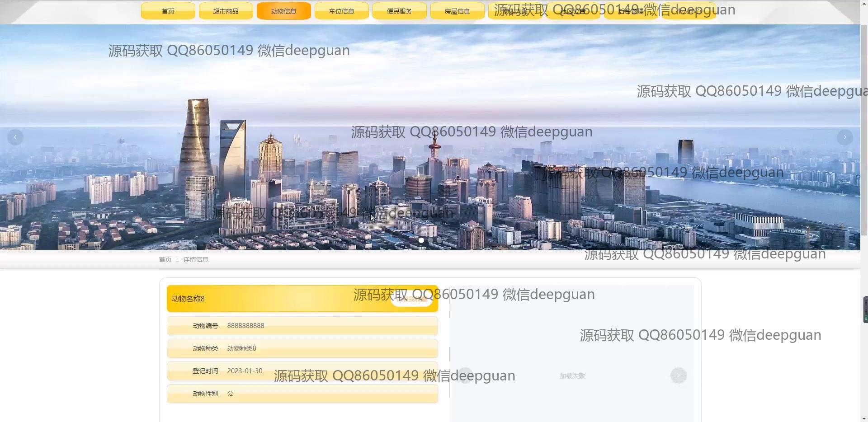Open the 社区公告 navigation tab
868x422 pixels.
[x=573, y=11]
